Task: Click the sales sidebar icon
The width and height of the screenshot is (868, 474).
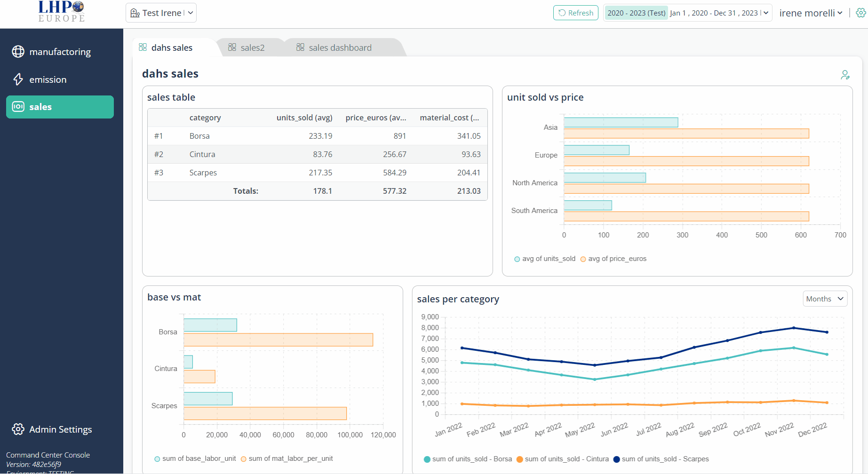Action: click(18, 107)
